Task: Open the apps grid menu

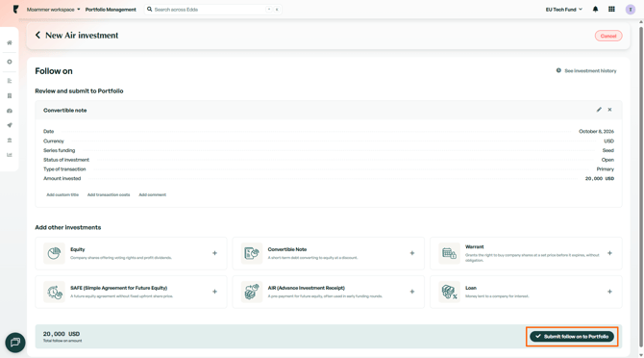Action: (611, 9)
